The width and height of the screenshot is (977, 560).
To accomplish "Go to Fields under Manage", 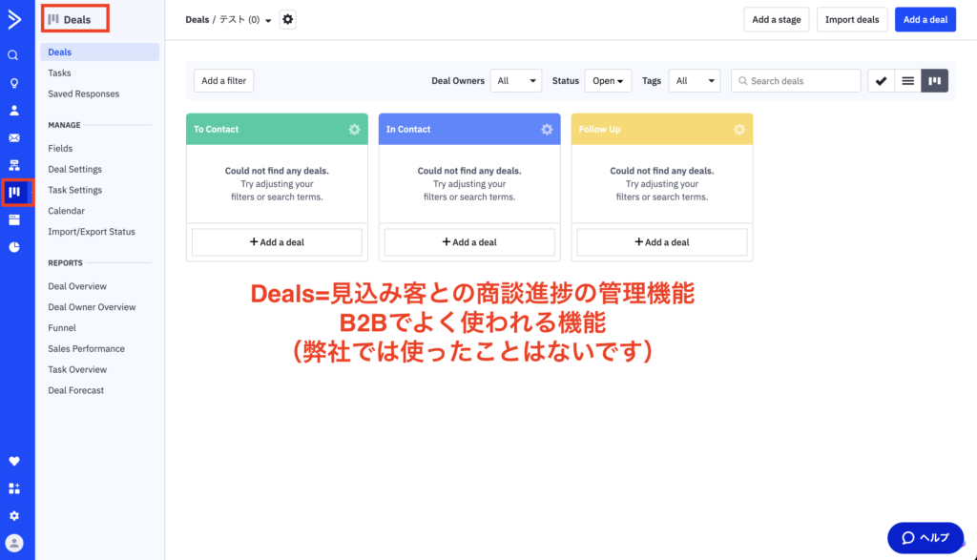I will coord(60,148).
